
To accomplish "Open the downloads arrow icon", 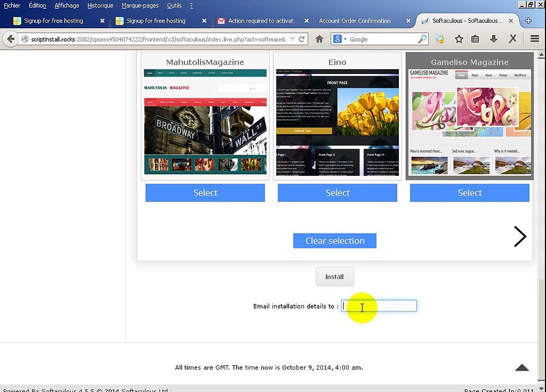I will click(x=494, y=39).
